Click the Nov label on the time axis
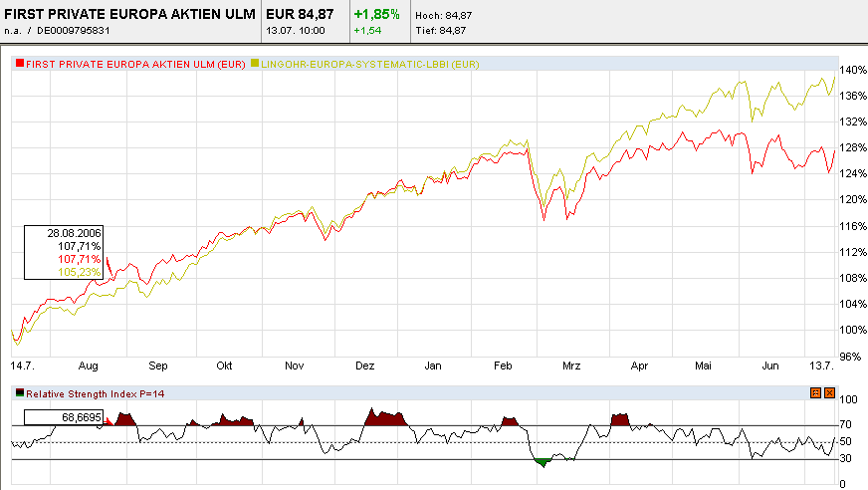This screenshot has width=868, height=490. coord(294,366)
